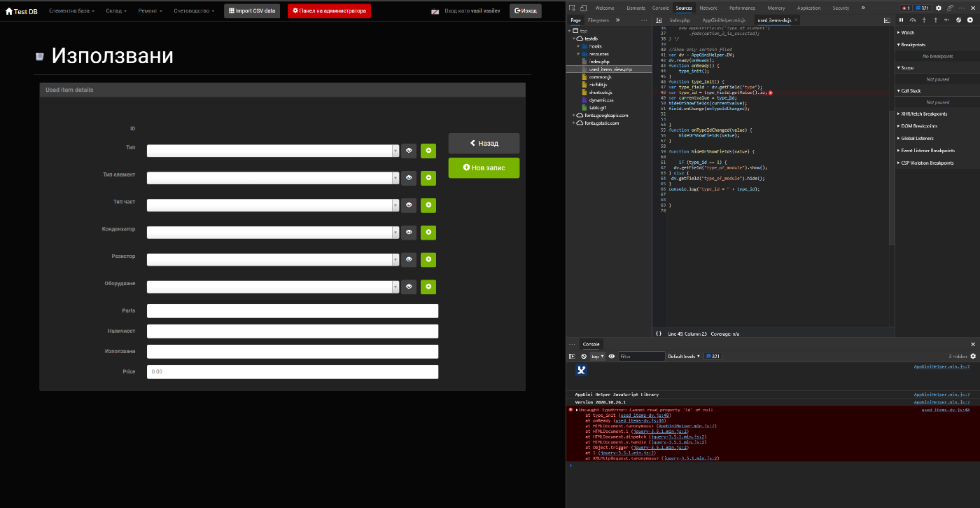980x508 pixels.
Task: Add new Кондензатор record with green plus
Action: click(x=428, y=233)
